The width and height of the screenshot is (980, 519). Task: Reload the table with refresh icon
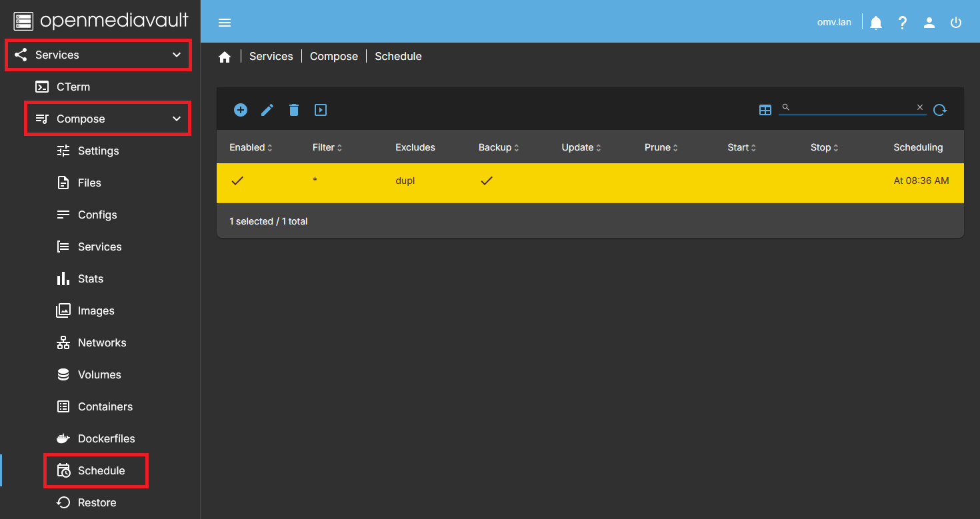coord(940,110)
